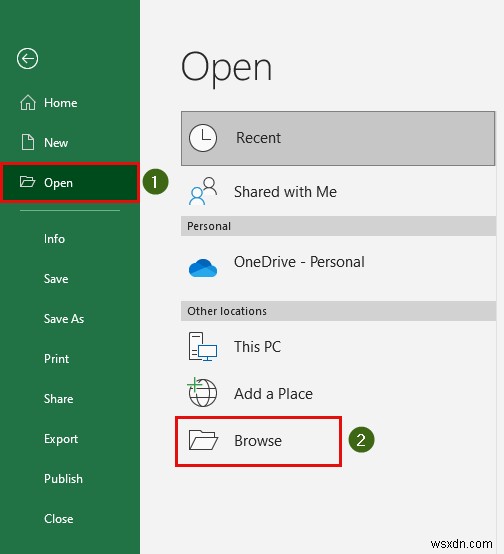
Task: Select the Export menu item
Action: point(61,439)
